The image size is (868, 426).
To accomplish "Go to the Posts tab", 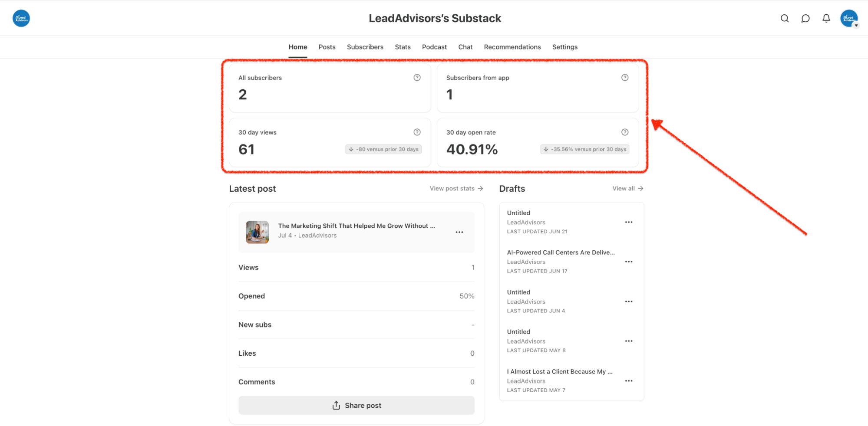I will (327, 47).
